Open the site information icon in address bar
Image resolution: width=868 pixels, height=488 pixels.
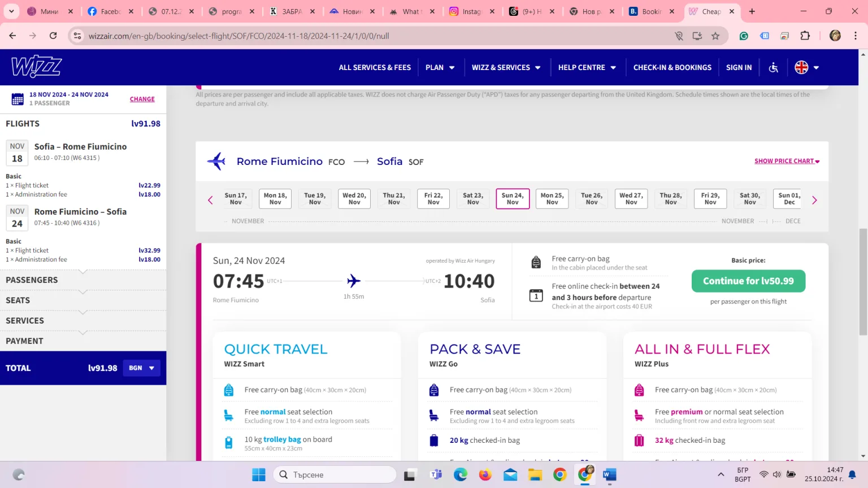point(77,36)
